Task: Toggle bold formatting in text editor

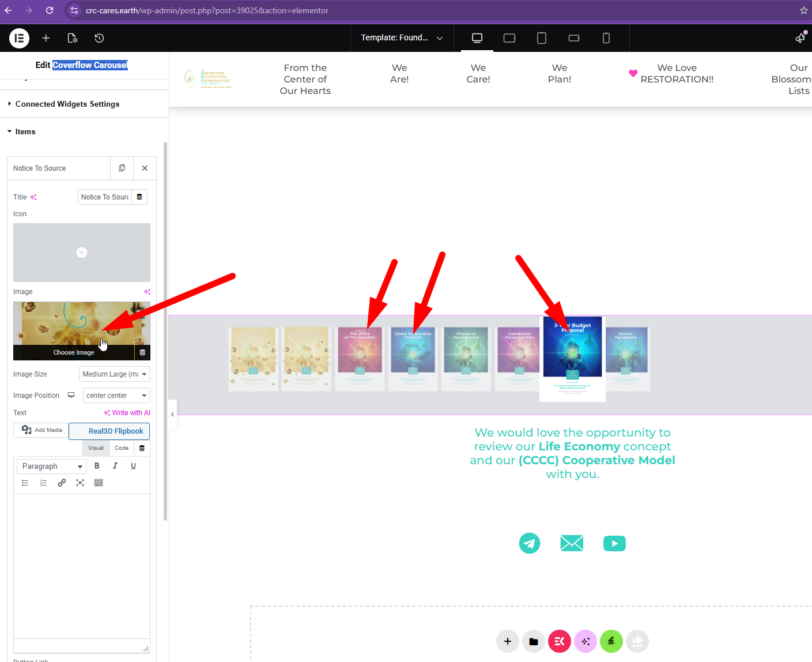Action: pos(97,466)
